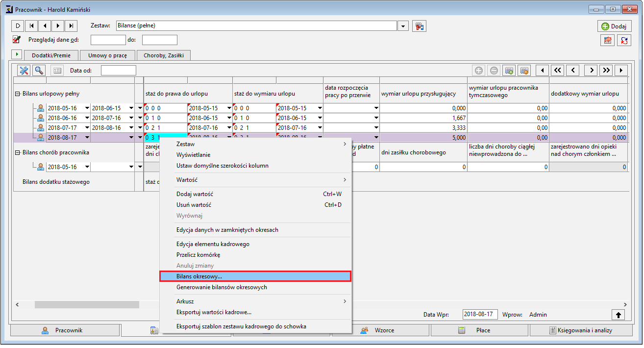Click the add row icon with green plus
644x348 pixels.
pyautogui.click(x=509, y=71)
